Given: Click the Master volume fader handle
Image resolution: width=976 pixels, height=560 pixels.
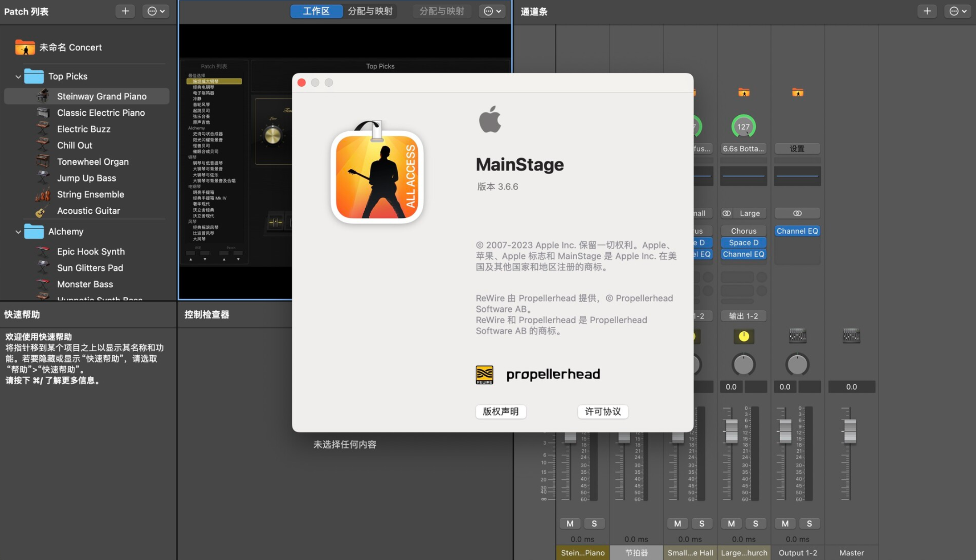Looking at the screenshot, I should pyautogui.click(x=850, y=431).
